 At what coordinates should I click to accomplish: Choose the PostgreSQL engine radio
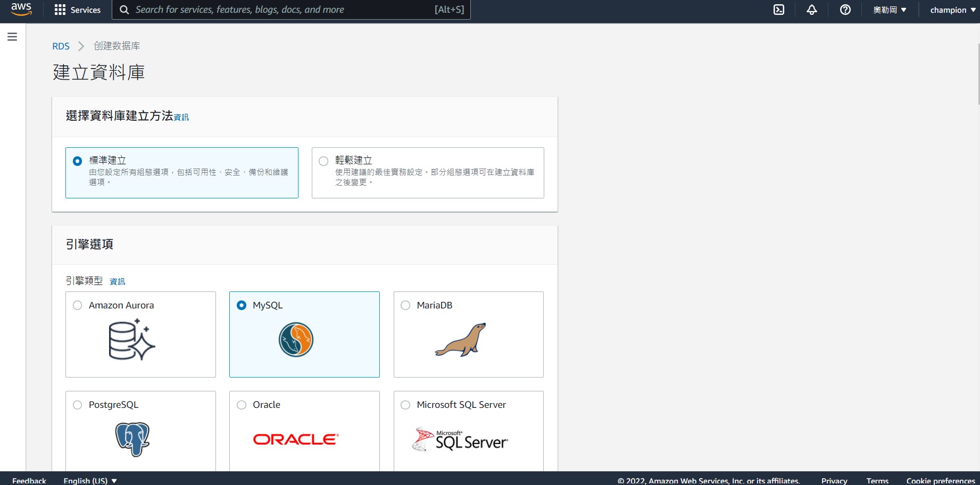(78, 405)
